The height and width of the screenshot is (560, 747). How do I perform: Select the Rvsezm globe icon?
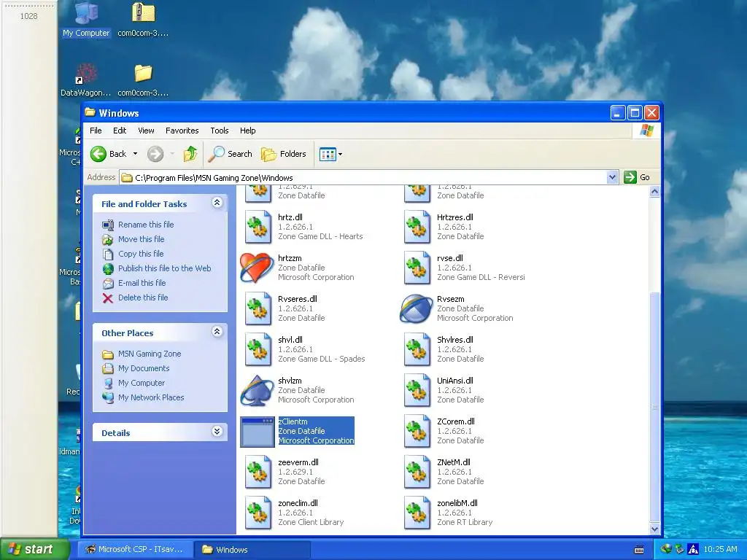pyautogui.click(x=416, y=308)
